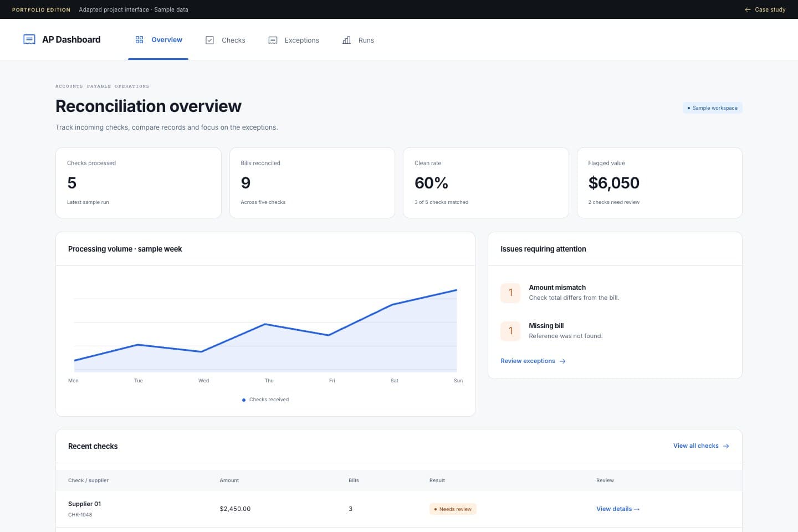Switch to the Checks tab
This screenshot has height=532, width=798.
pyautogui.click(x=225, y=40)
